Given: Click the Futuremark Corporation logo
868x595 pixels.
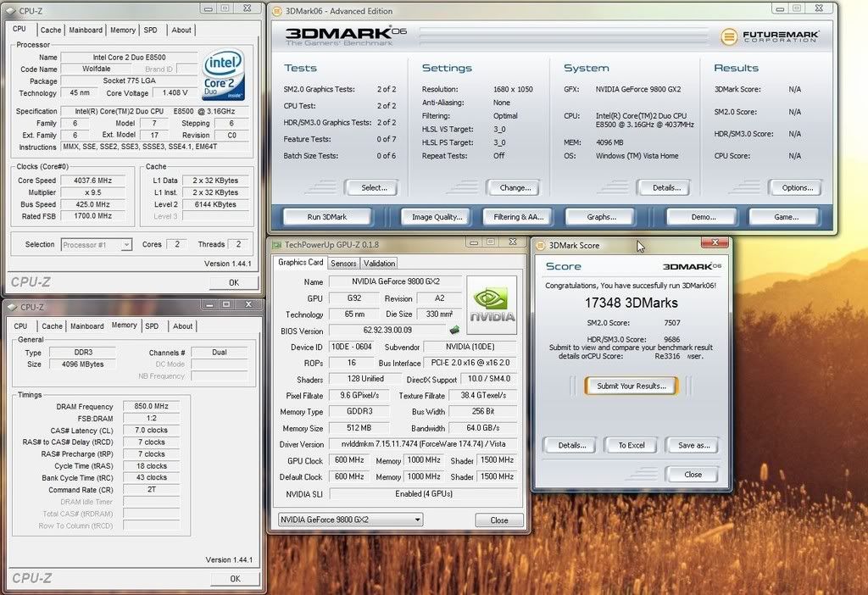Looking at the screenshot, I should click(x=770, y=36).
